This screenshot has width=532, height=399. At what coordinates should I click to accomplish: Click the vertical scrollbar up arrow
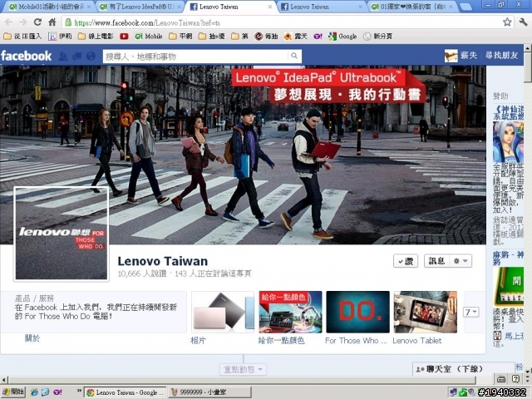pos(528,48)
